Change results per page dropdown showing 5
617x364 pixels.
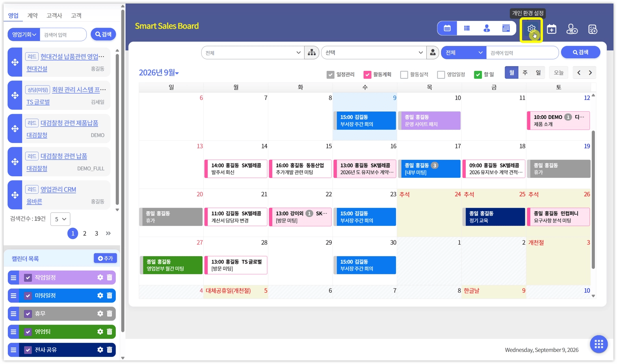(60, 219)
